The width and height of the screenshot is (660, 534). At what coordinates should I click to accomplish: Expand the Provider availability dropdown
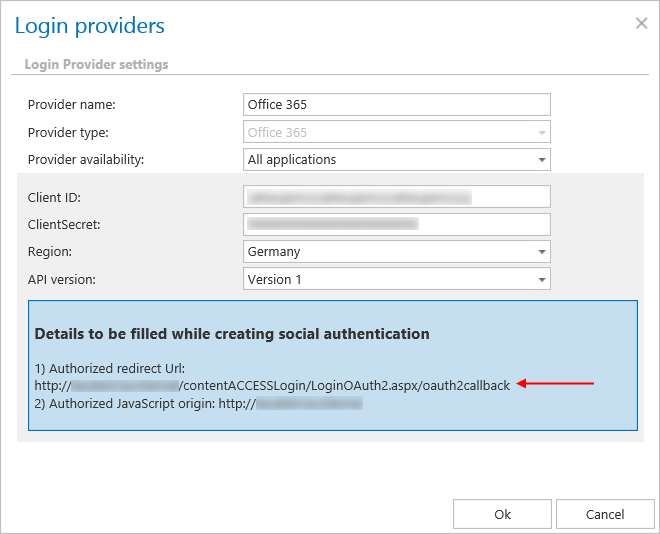coord(397,159)
